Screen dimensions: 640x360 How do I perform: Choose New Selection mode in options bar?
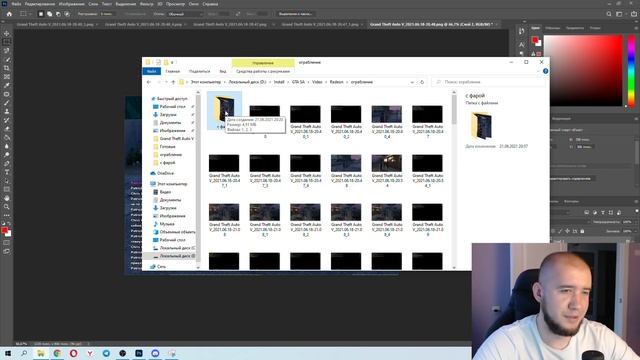(40, 14)
